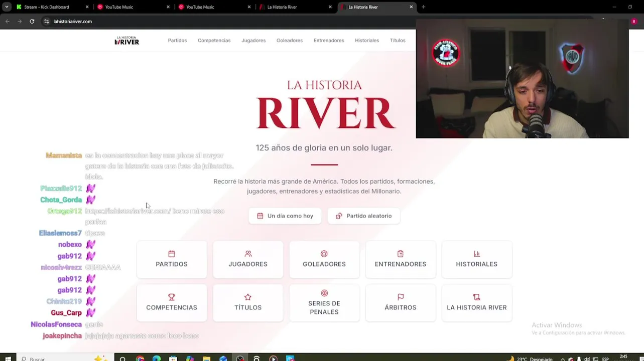Image resolution: width=644 pixels, height=361 pixels.
Task: Click the nobexo username in chat
Action: pyautogui.click(x=70, y=244)
